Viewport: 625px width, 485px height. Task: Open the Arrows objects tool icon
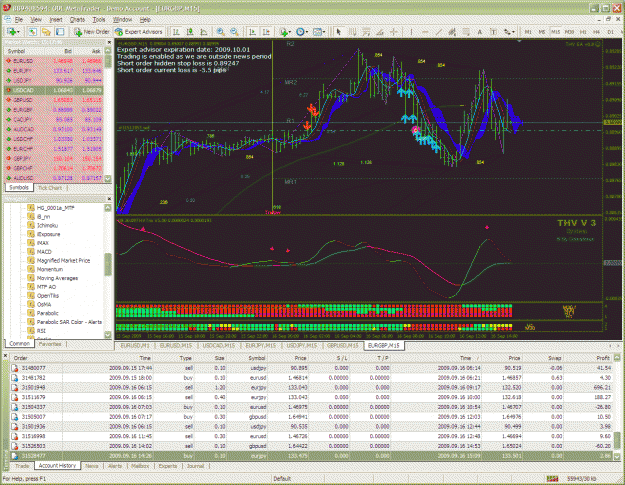[x=507, y=32]
